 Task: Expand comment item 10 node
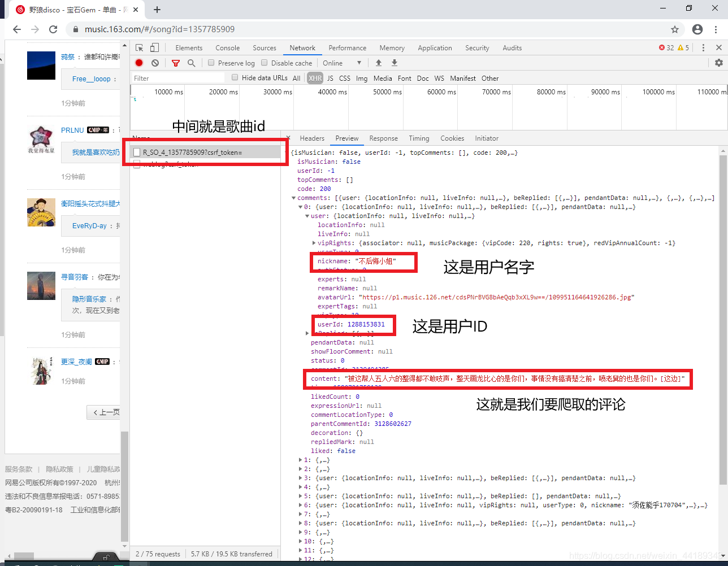(300, 541)
